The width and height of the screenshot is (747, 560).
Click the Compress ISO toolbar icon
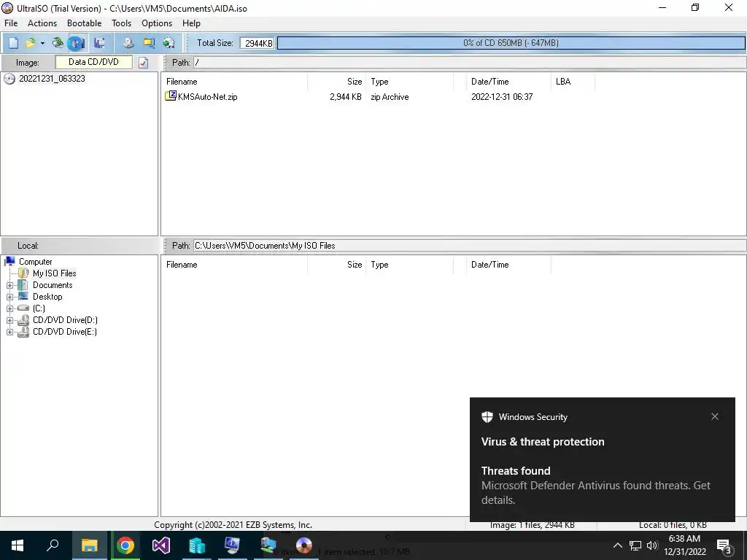(x=149, y=43)
